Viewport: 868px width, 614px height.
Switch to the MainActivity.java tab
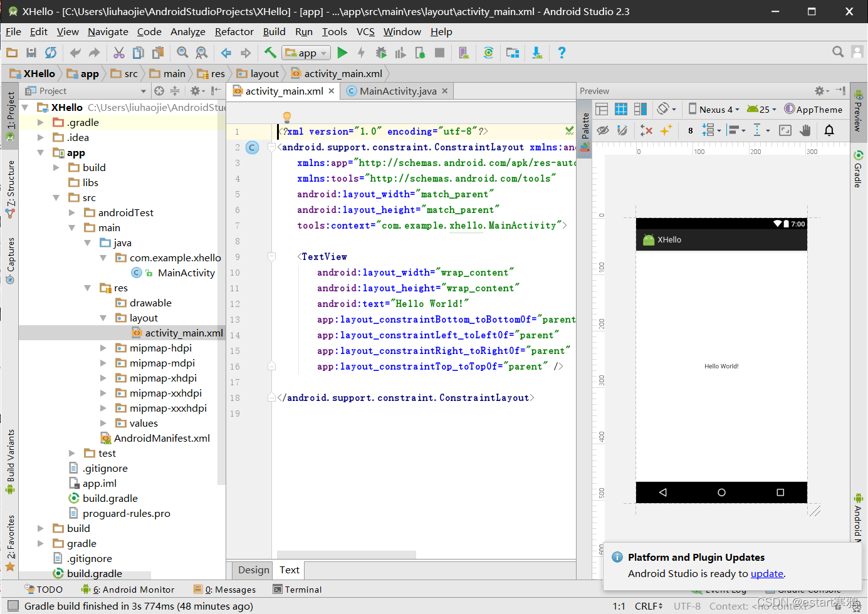[397, 91]
